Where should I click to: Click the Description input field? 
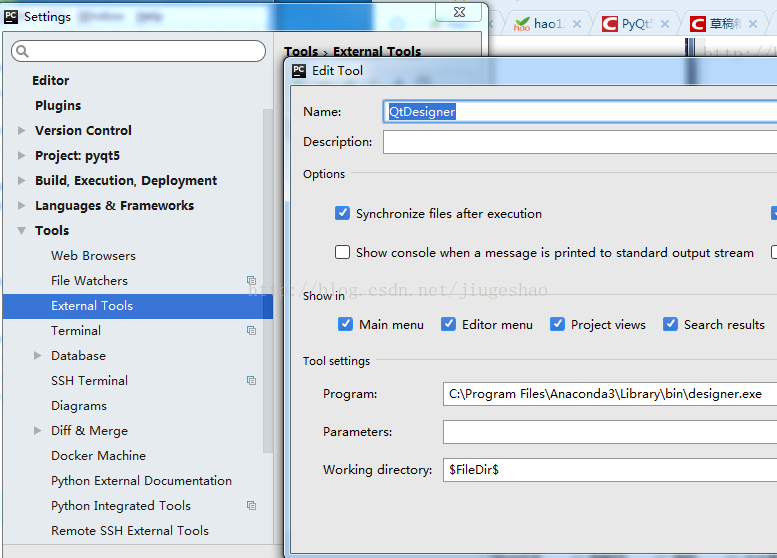click(x=580, y=142)
